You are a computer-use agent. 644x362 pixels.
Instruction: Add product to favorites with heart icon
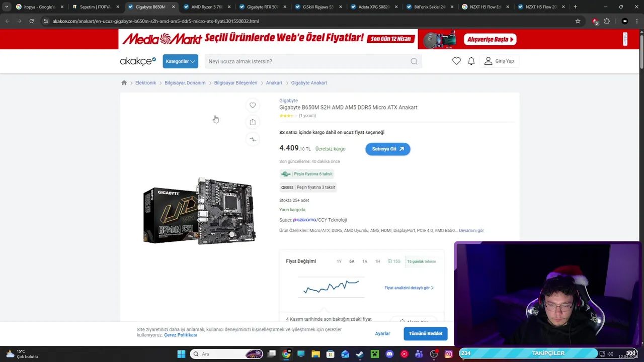253,105
